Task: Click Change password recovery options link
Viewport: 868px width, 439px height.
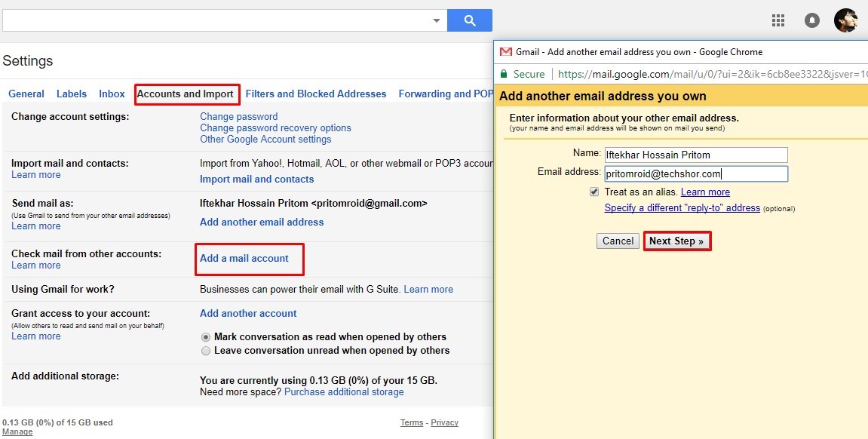Action: (275, 128)
